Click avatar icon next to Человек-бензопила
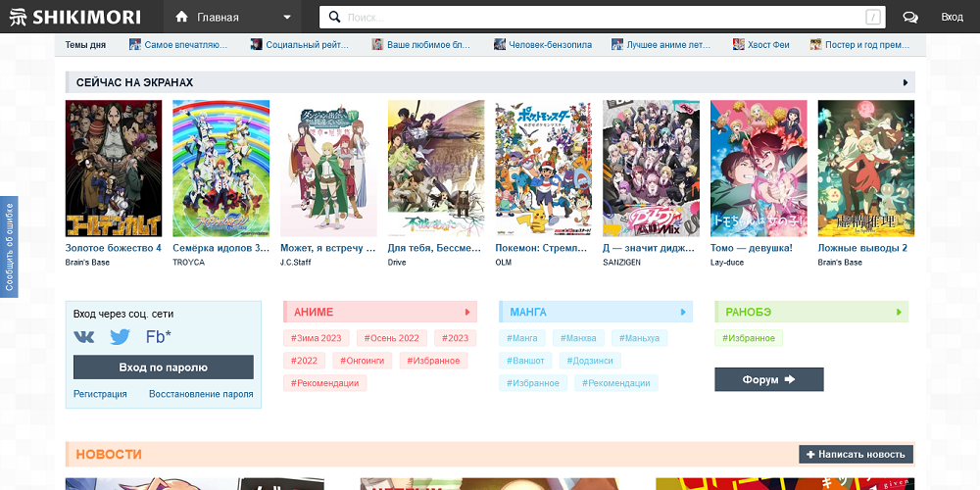The height and width of the screenshot is (490, 980). pos(500,44)
